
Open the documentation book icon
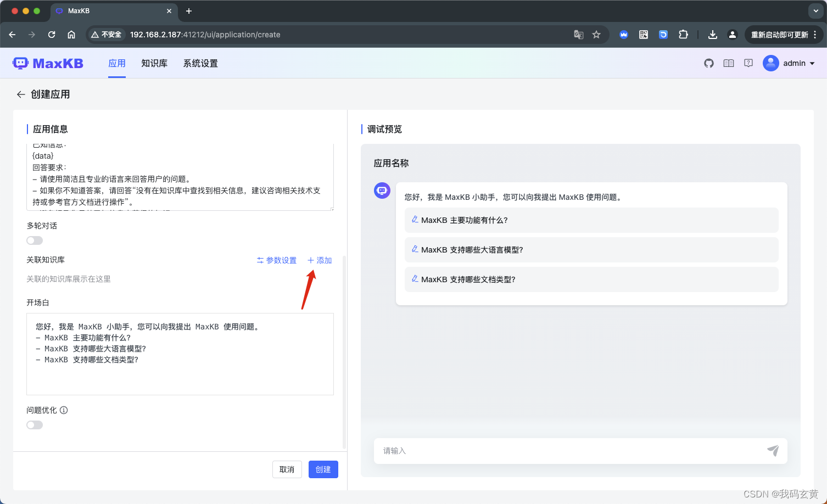(729, 63)
